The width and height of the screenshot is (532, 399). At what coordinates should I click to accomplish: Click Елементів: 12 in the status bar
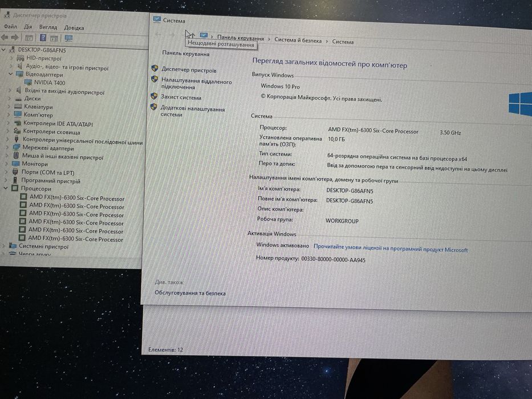[x=165, y=349]
